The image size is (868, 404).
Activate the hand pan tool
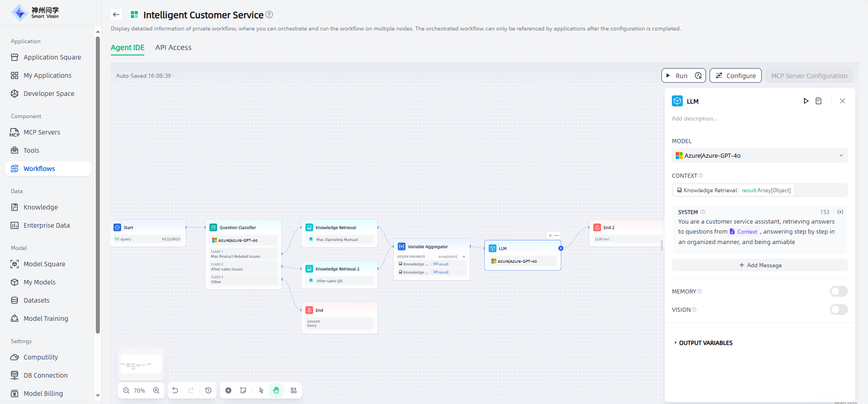[276, 390]
